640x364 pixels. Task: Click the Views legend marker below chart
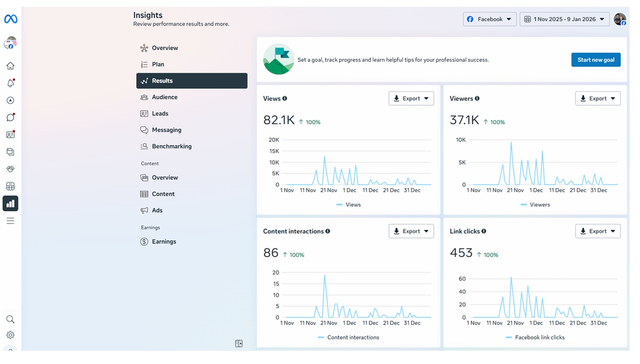tap(339, 205)
